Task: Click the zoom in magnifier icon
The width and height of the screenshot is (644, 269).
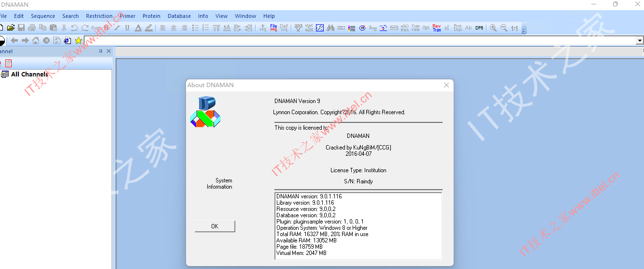Action: tap(493, 28)
